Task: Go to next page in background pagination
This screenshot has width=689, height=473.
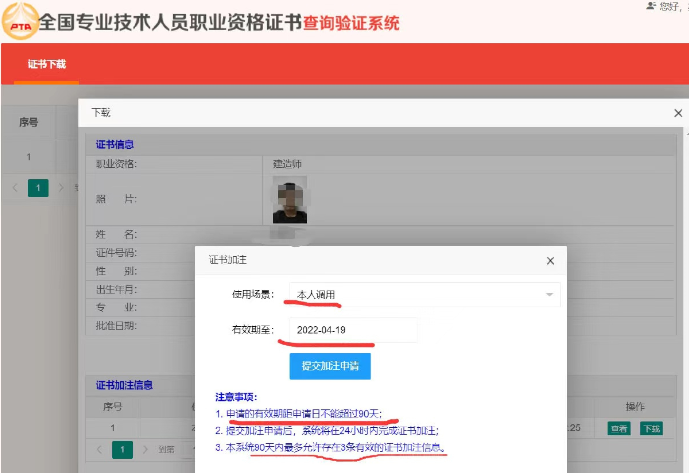Action: click(61, 187)
